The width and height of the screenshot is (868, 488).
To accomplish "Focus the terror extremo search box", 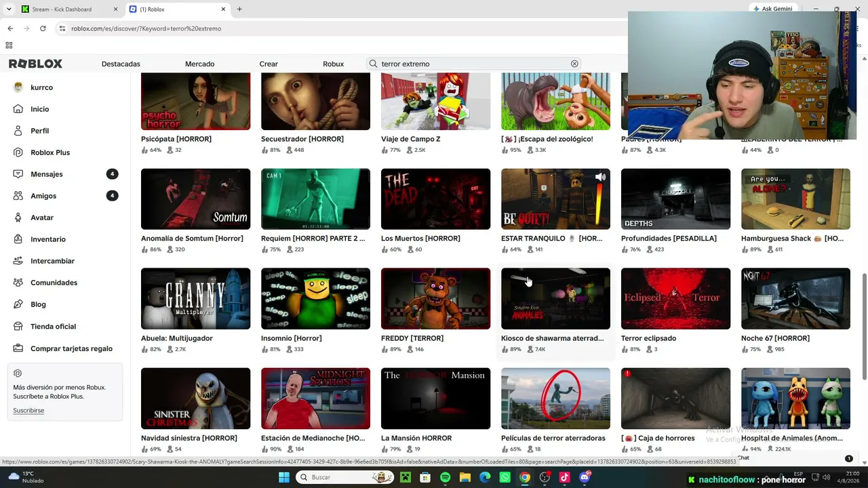I will pyautogui.click(x=473, y=64).
